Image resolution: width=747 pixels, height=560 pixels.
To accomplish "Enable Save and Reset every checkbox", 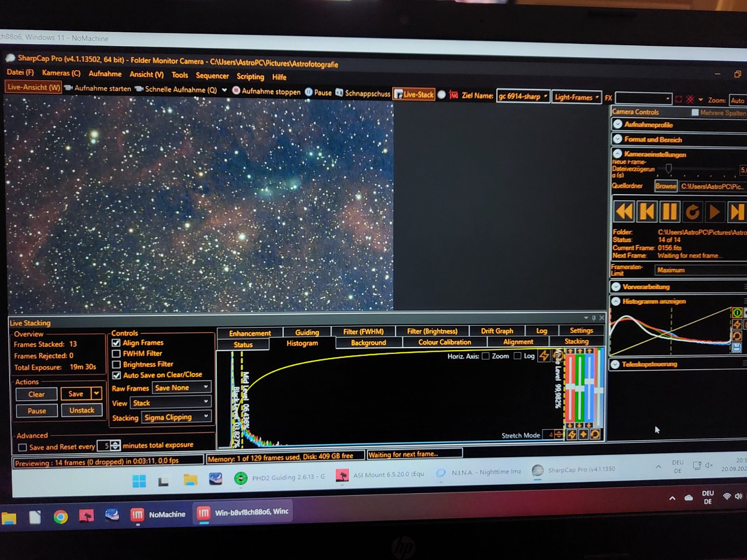I will point(23,448).
